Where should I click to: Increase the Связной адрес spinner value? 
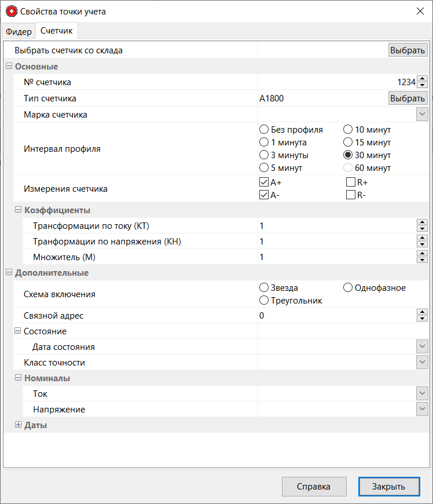[422, 312]
